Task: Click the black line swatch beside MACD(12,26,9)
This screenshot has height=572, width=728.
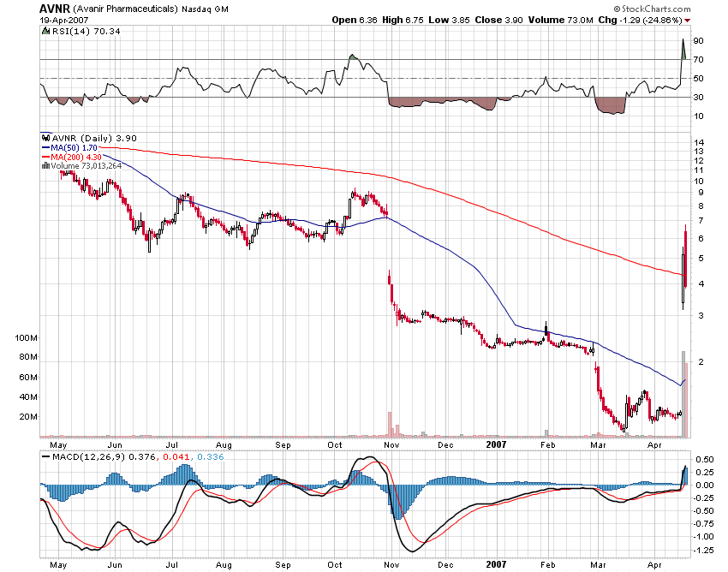Action: pyautogui.click(x=45, y=457)
